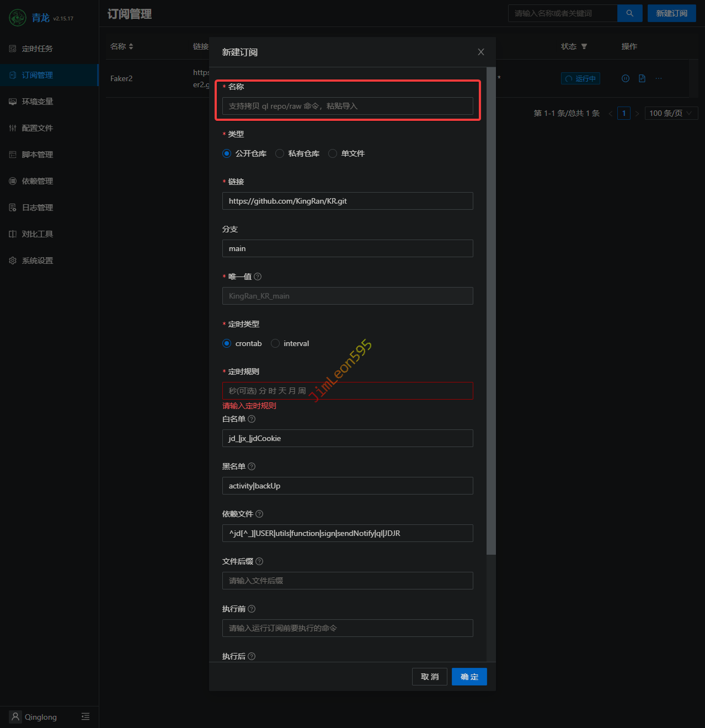Click the 确定 button

click(x=469, y=677)
